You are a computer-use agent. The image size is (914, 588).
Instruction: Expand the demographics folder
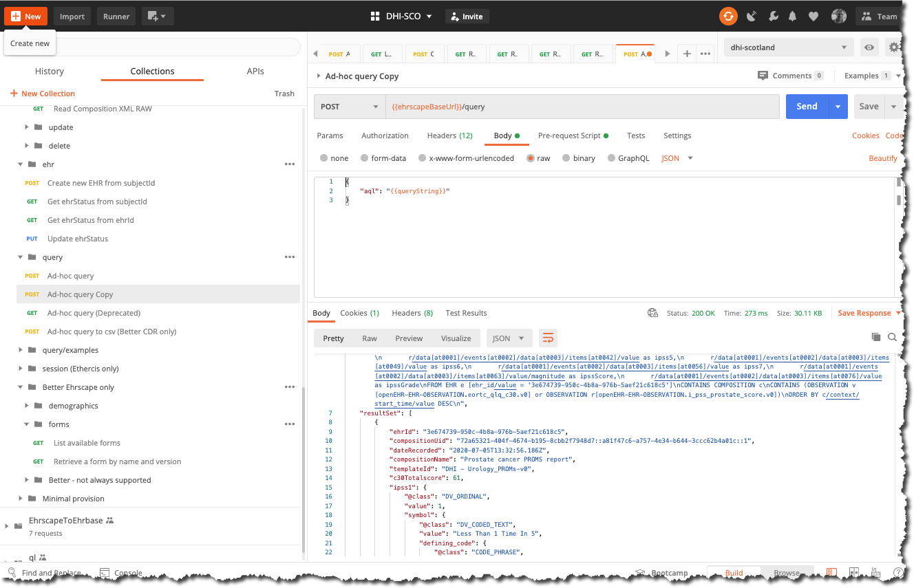(x=27, y=406)
